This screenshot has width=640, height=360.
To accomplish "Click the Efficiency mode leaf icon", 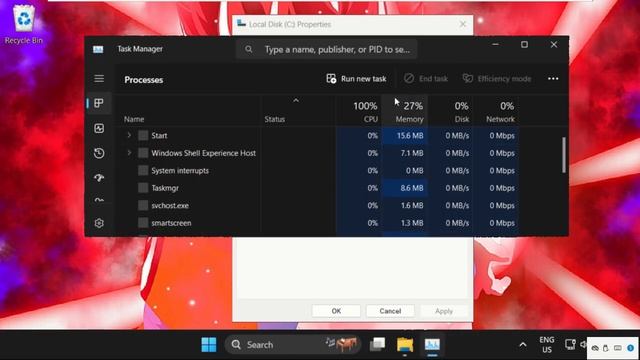I will 468,78.
